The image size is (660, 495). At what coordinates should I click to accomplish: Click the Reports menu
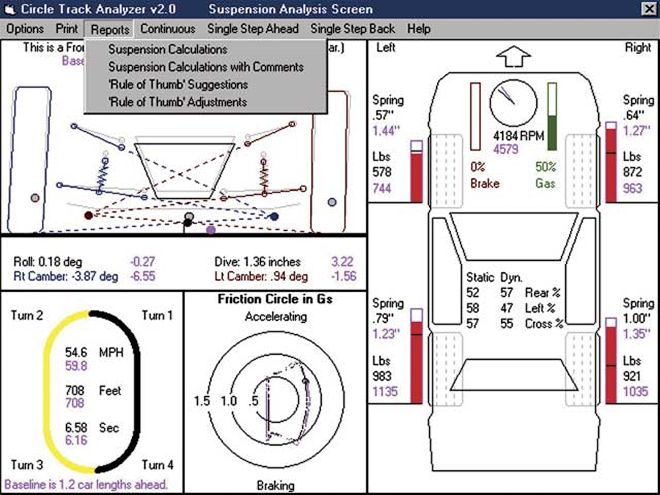[x=110, y=29]
